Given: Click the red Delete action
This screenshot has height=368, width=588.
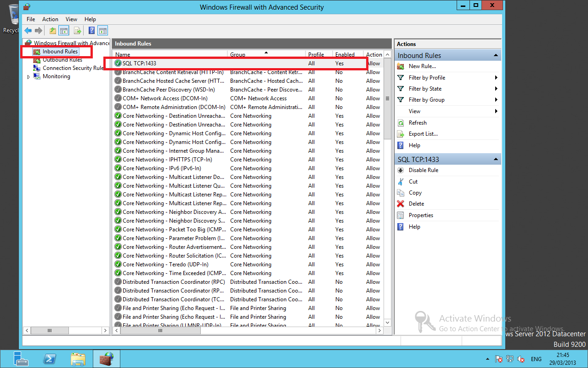Looking at the screenshot, I should pos(416,204).
